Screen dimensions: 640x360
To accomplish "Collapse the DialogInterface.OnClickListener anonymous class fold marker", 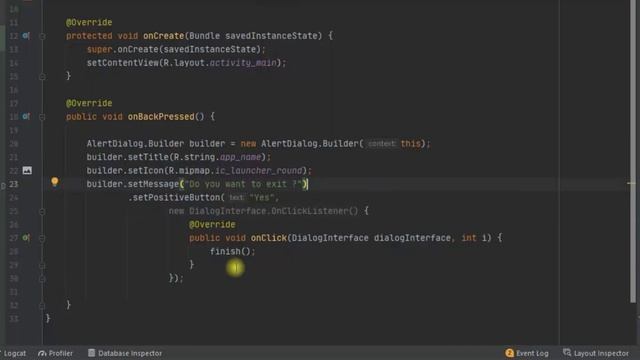I will [42, 211].
